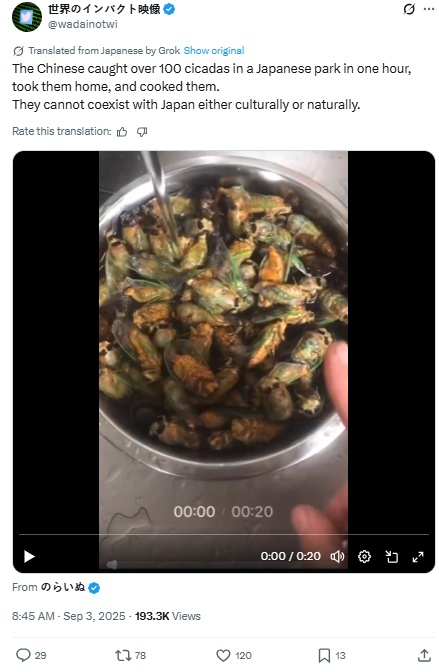
Task: Play the cicada video
Action: point(29,556)
